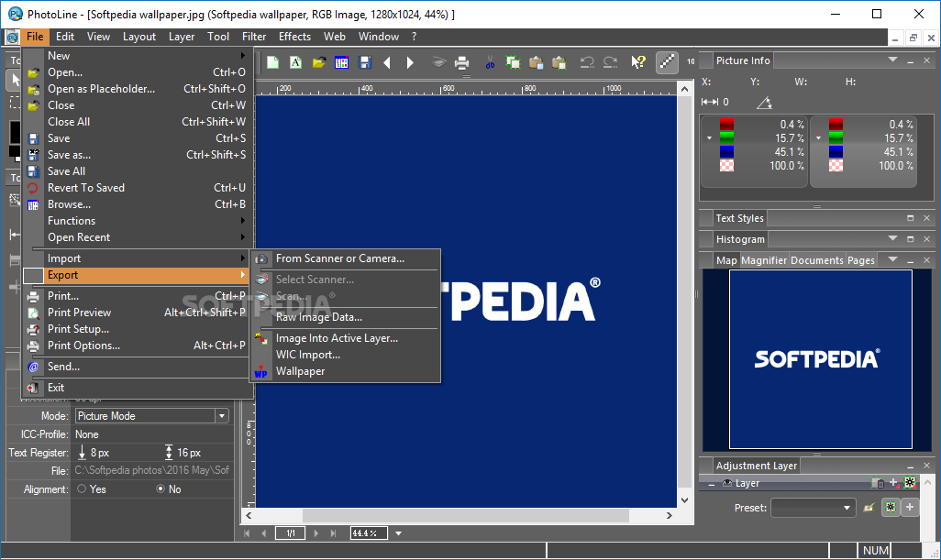
Task: Click the Map preview thumbnail
Action: pyautogui.click(x=820, y=359)
